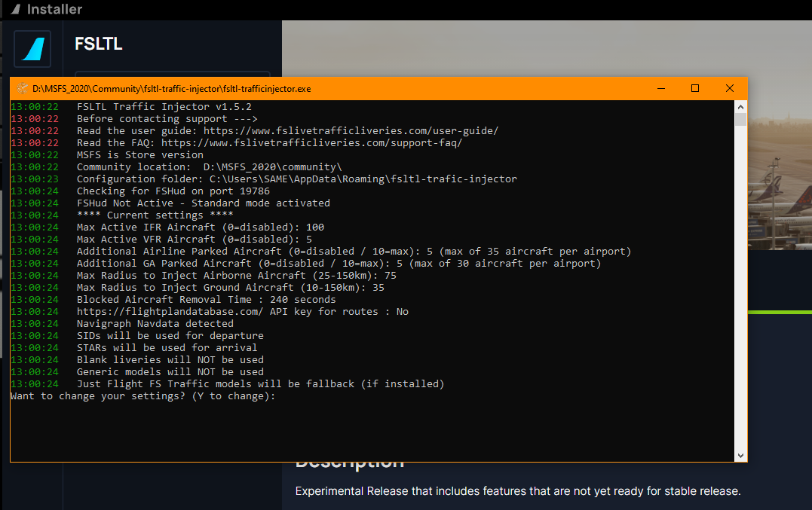Click the Installer logo icon in title bar
Image resolution: width=812 pixels, height=510 pixels.
coord(16,9)
